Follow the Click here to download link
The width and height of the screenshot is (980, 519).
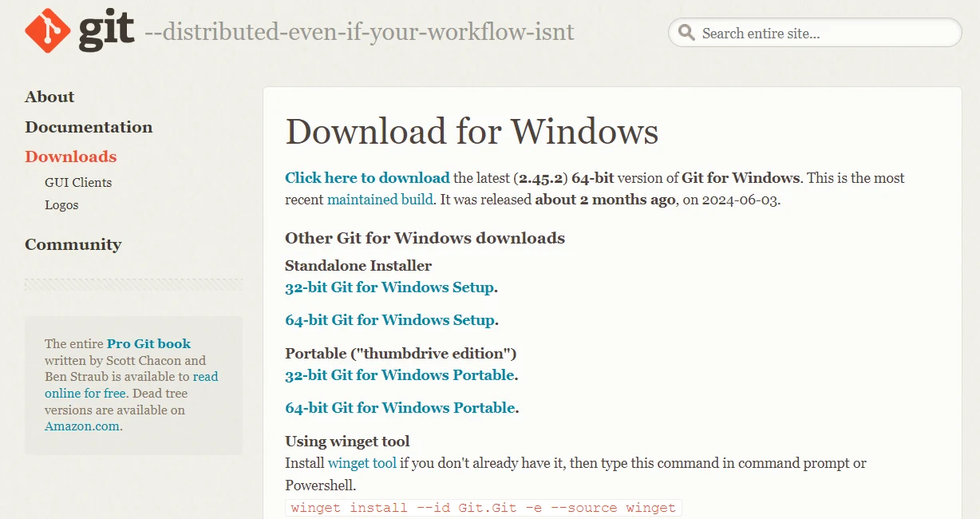368,177
